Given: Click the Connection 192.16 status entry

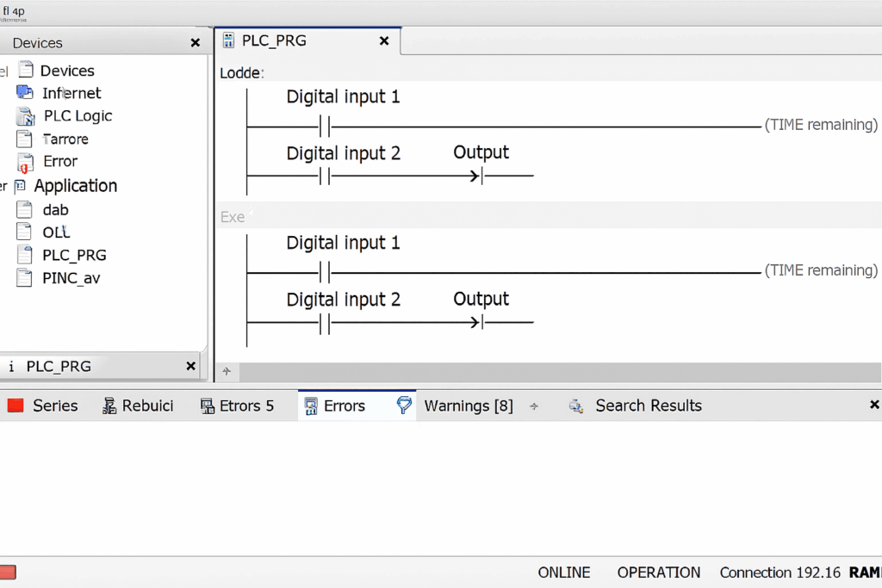Looking at the screenshot, I should point(780,573).
